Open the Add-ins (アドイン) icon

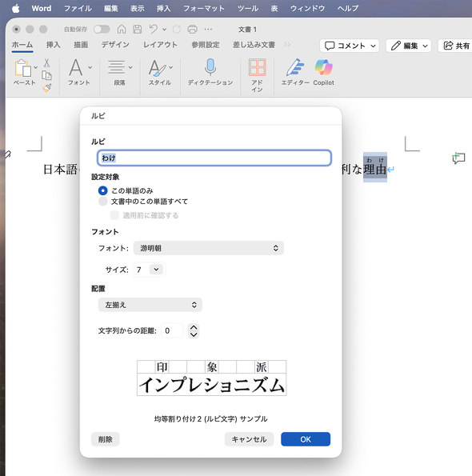257,67
